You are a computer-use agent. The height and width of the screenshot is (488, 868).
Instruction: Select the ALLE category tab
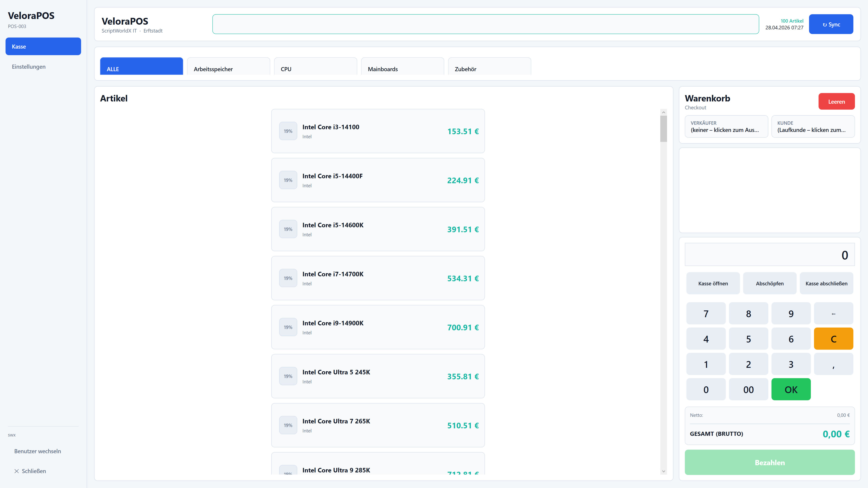(x=142, y=66)
